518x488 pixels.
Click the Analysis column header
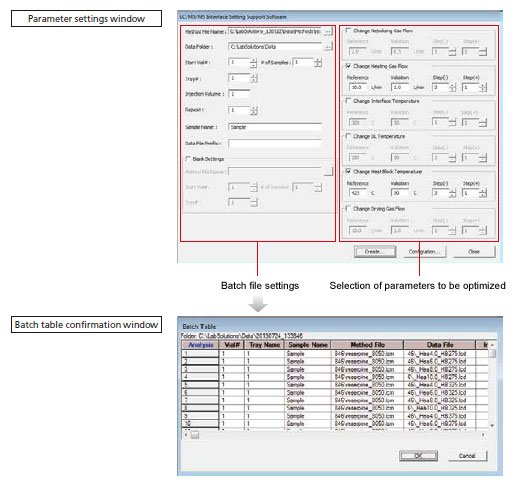[x=200, y=345]
